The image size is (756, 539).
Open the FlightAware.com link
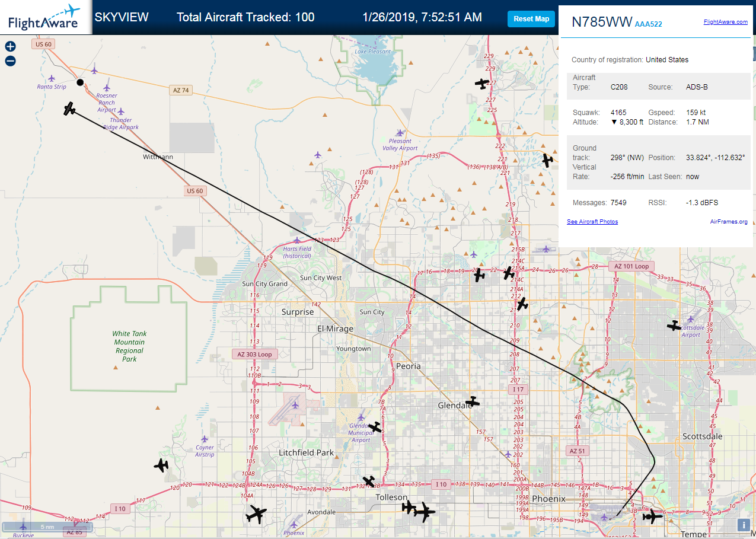[x=725, y=22]
